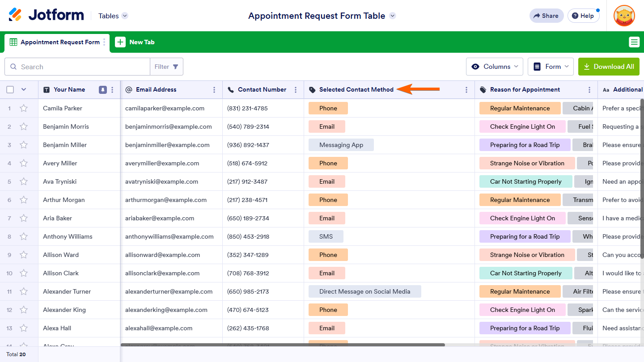Toggle favorite star for Ava Tryniski
The width and height of the screenshot is (644, 362).
[24, 181]
